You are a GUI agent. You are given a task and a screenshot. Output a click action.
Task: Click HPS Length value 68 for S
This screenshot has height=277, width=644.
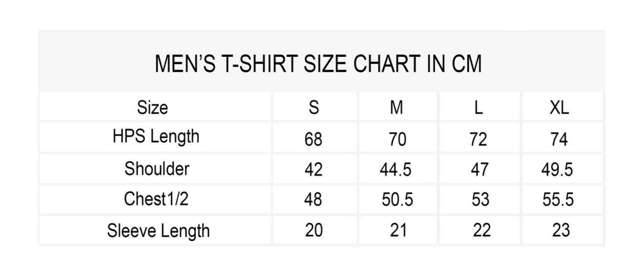[313, 139]
